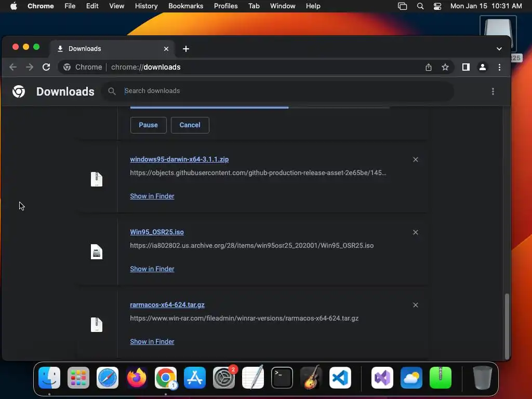
Task: Click the search magnifier icon in downloads
Action: pos(112,91)
